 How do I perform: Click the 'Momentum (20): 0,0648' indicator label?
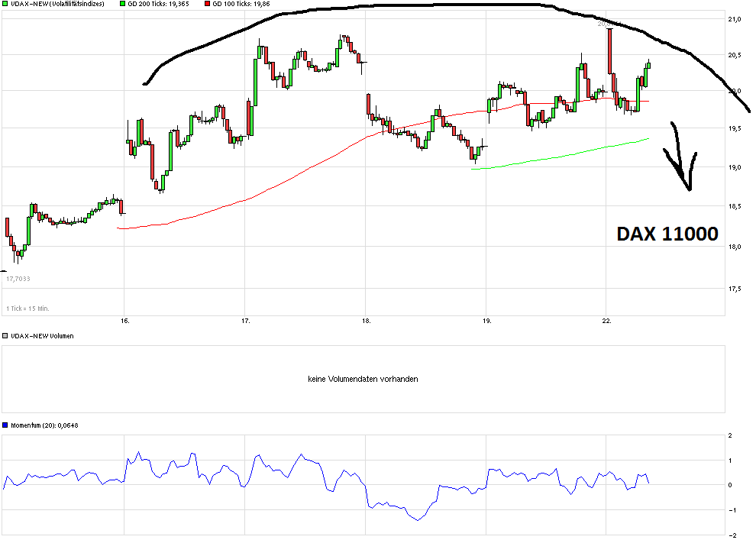[44, 425]
